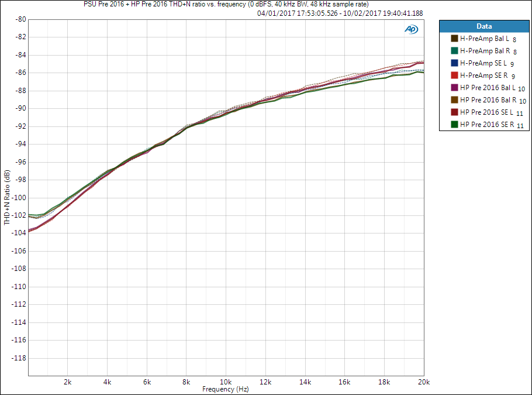The image size is (532, 395).
Task: Click legend entry H-PreAmp SE L
Action: [x=483, y=63]
